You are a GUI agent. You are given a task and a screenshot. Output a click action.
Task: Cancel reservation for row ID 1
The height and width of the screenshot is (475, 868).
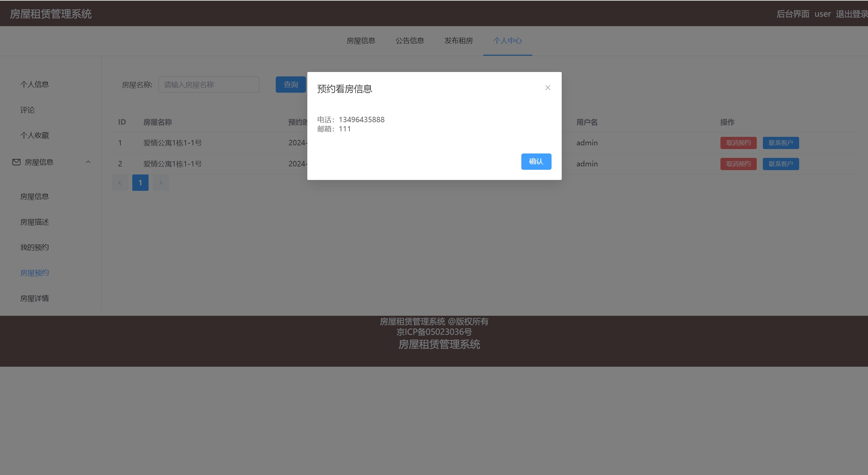738,143
